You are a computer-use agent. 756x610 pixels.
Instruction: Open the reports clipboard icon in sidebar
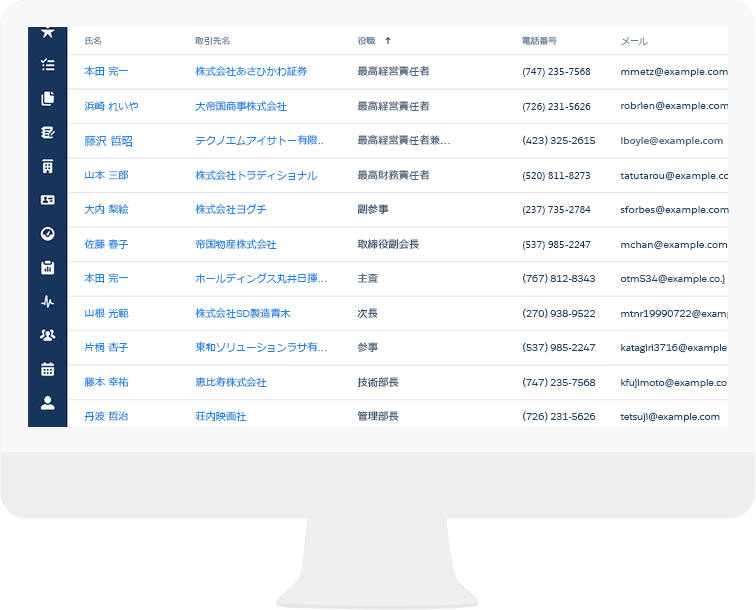point(47,267)
